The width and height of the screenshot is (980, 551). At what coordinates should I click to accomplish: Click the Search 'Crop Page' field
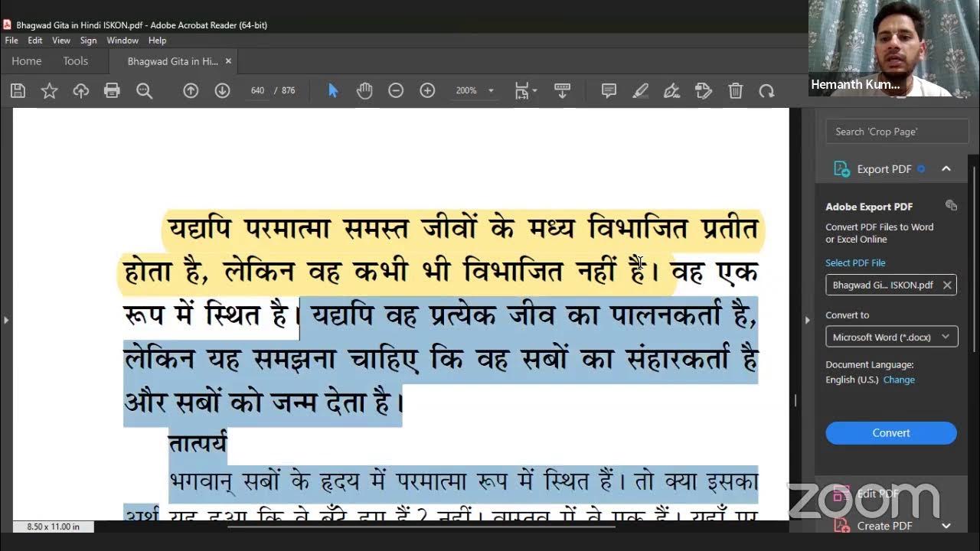click(x=897, y=132)
